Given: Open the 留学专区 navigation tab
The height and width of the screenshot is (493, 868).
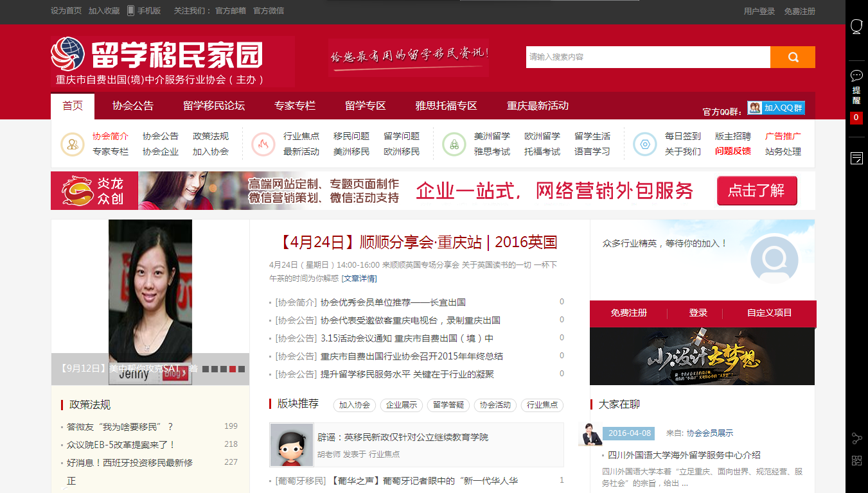Looking at the screenshot, I should click(366, 106).
